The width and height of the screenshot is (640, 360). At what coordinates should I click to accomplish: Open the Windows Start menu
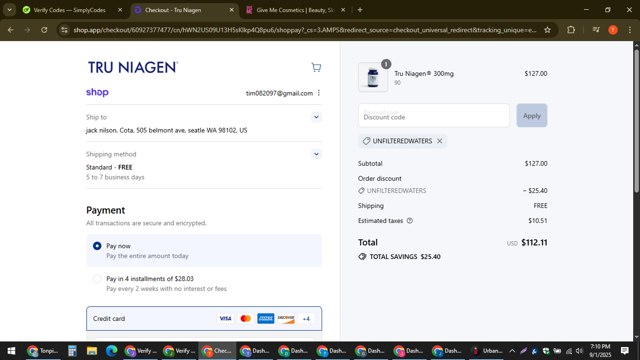coord(11,351)
